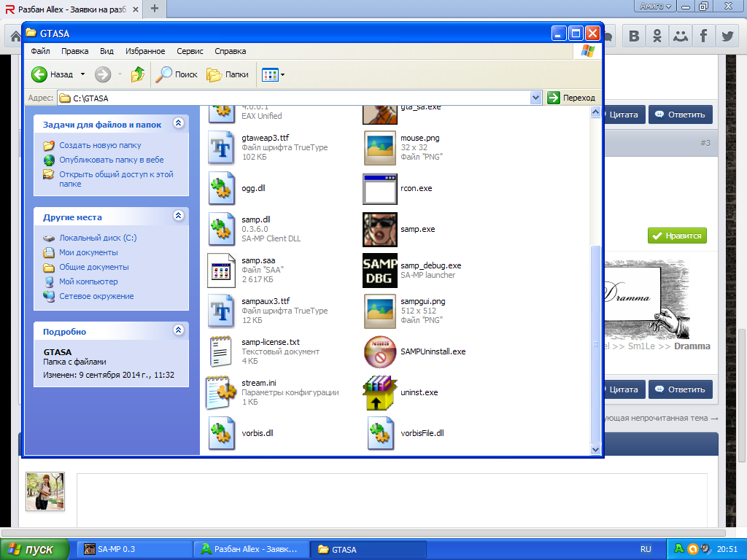747x560 pixels.
Task: Click the green Back arrow icon
Action: 39,74
